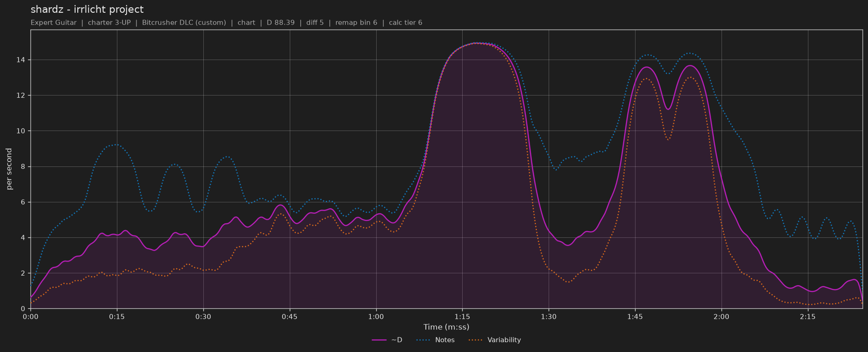Click the '~D' legend entry
The height and width of the screenshot is (352, 868).
point(387,340)
